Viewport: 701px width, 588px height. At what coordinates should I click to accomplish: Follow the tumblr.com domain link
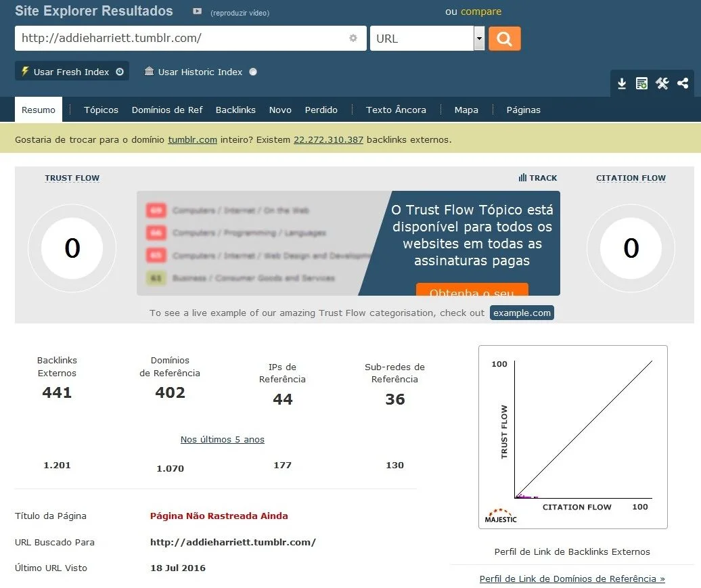pos(193,139)
